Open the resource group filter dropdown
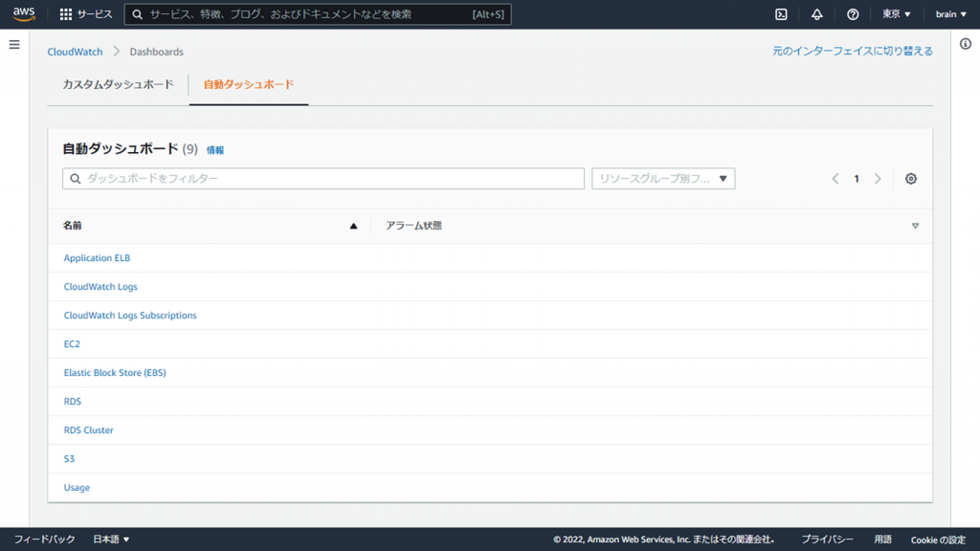The height and width of the screenshot is (551, 980). pyautogui.click(x=663, y=179)
